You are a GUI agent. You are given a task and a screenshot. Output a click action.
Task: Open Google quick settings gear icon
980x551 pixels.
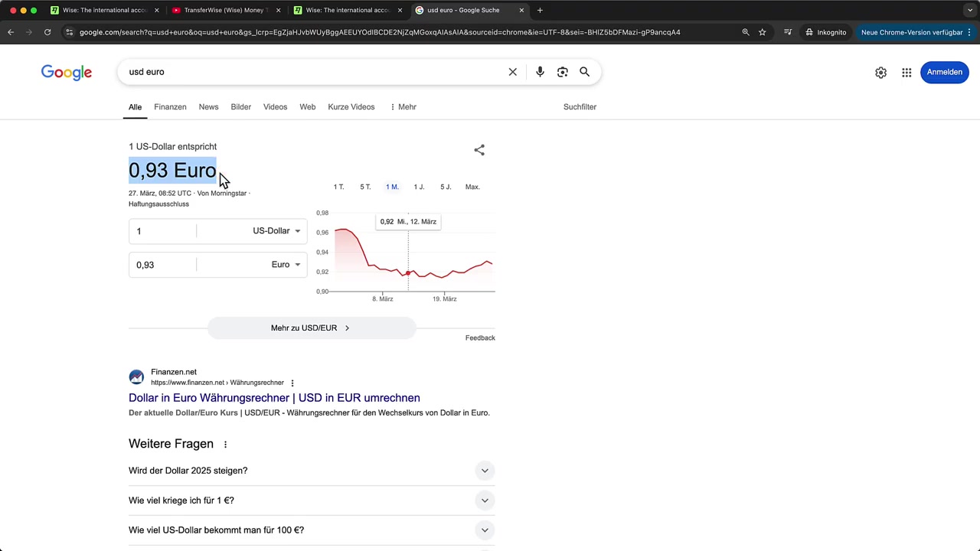(881, 72)
